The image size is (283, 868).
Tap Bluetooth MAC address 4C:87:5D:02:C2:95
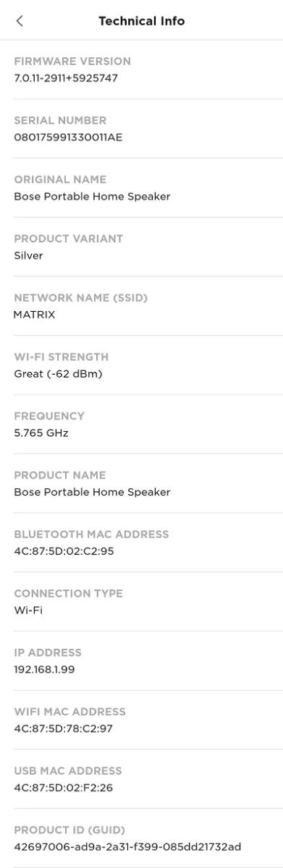tap(64, 551)
